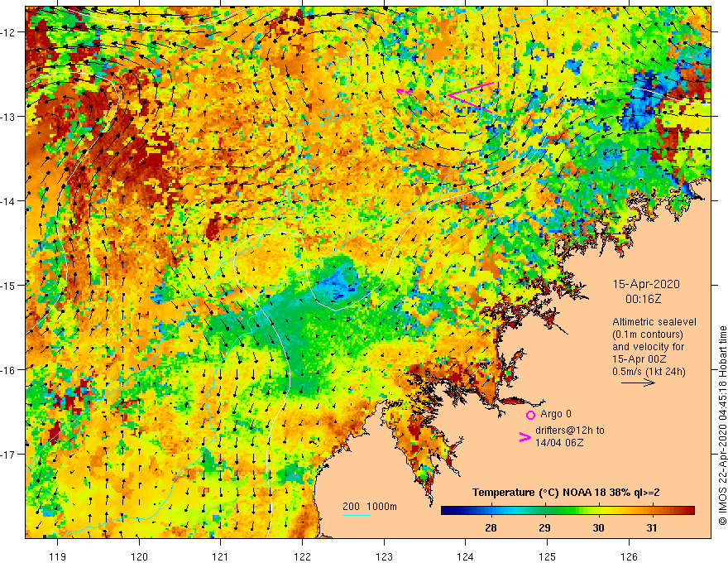Click the latitude axis label '-17'

point(9,455)
